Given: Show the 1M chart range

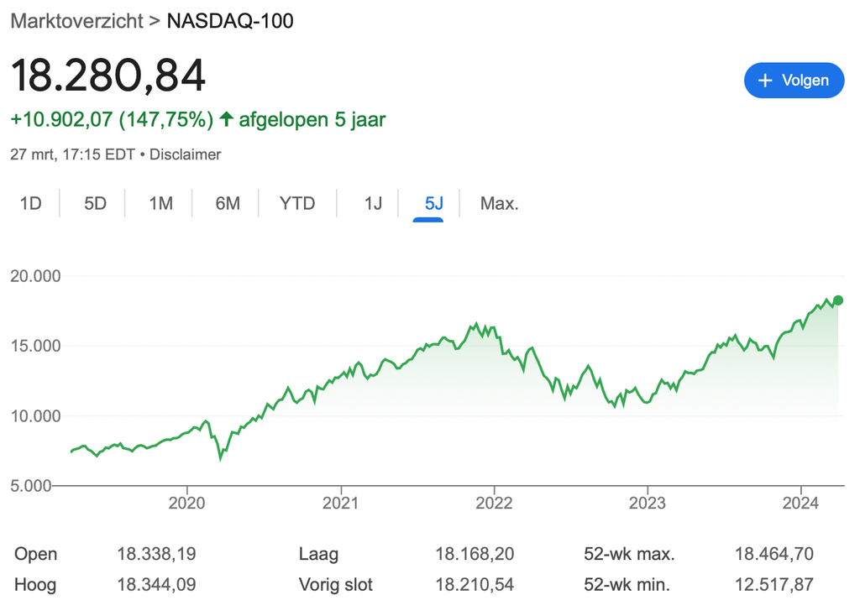Looking at the screenshot, I should (160, 203).
